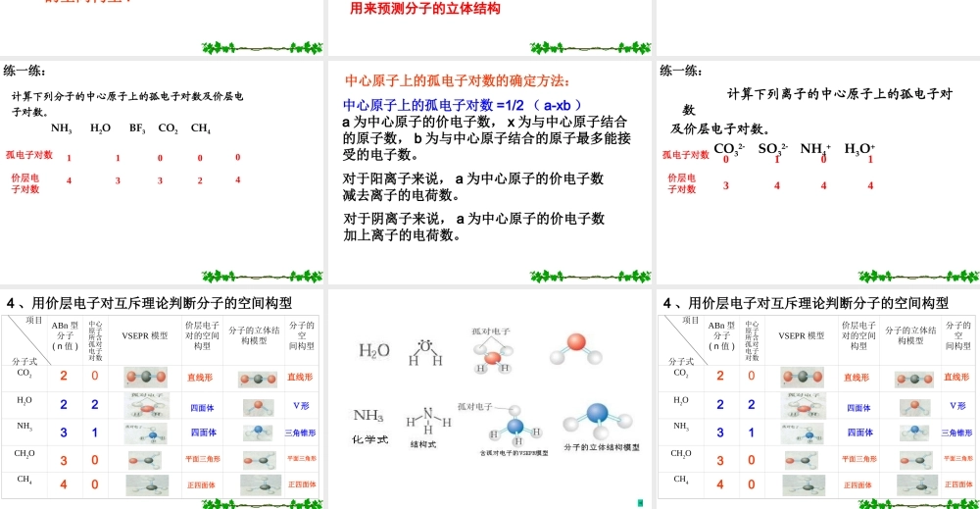
Task: Click 孤电子对数 row label on ion practice slide
Action: pyautogui.click(x=686, y=155)
